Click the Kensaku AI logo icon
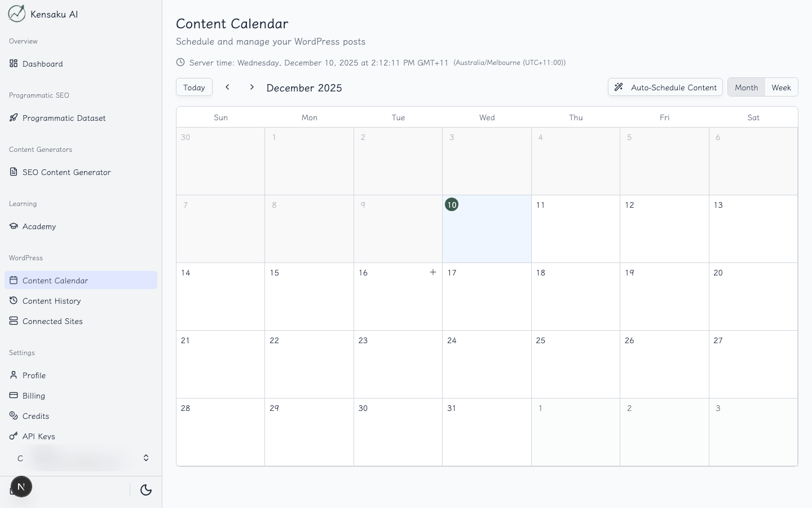The image size is (812, 508). pyautogui.click(x=17, y=14)
